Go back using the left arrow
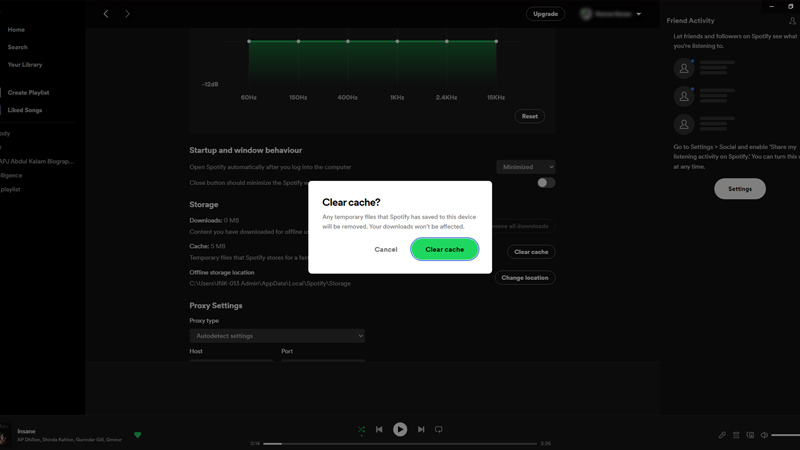800x450 pixels. coord(106,14)
